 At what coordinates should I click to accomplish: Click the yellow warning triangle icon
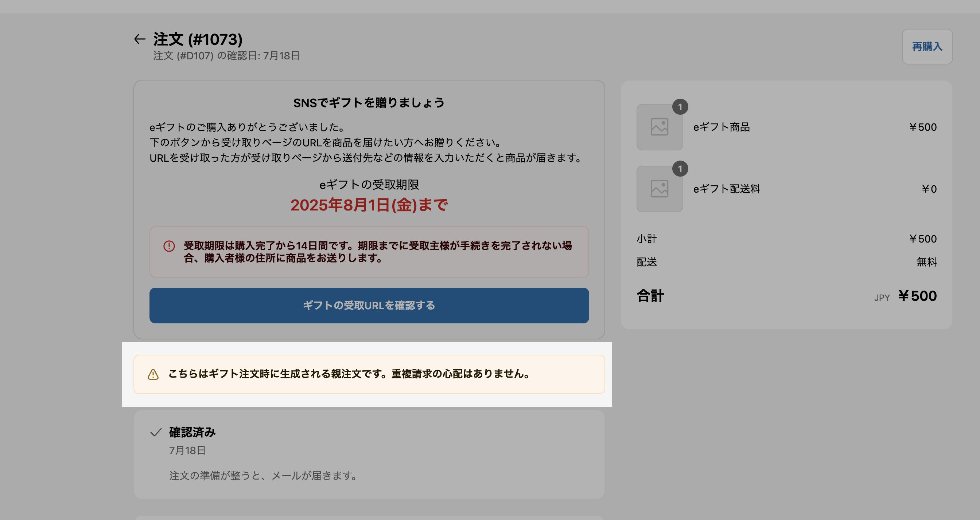[153, 374]
